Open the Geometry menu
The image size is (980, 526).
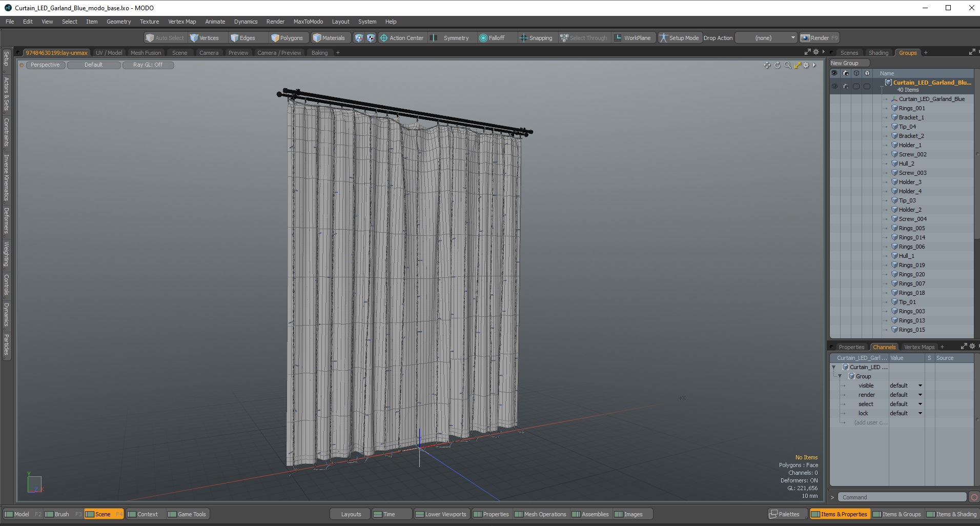pyautogui.click(x=118, y=22)
